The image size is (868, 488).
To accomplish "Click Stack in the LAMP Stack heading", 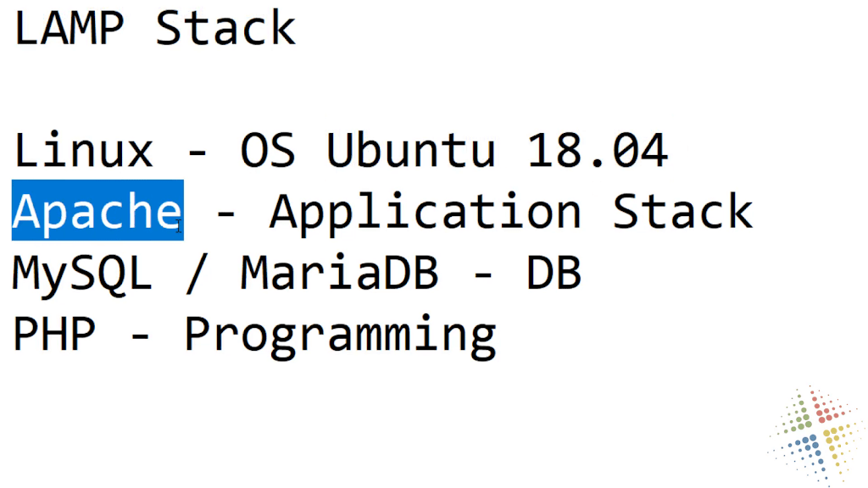I will click(225, 28).
